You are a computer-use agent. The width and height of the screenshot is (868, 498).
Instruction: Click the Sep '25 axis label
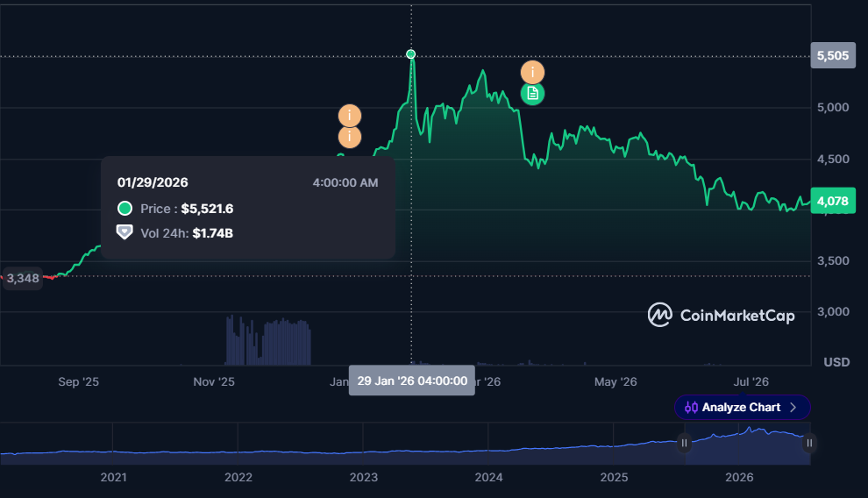(79, 381)
